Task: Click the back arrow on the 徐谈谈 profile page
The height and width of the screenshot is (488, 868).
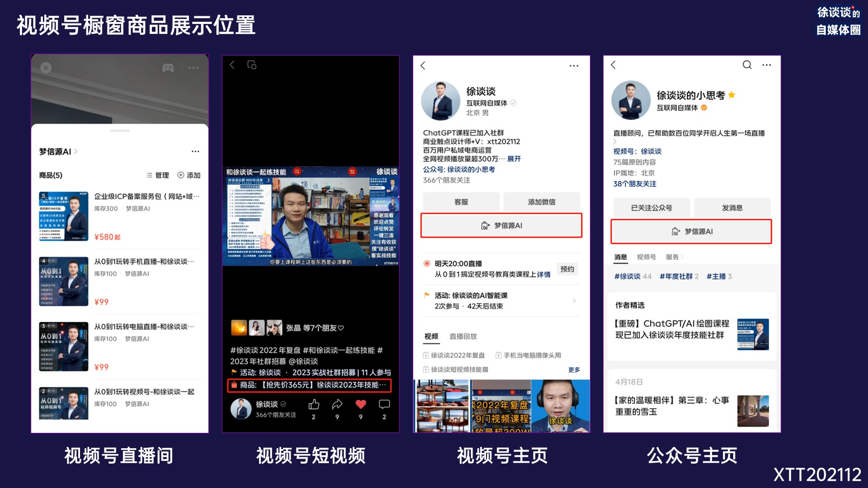Action: point(423,66)
